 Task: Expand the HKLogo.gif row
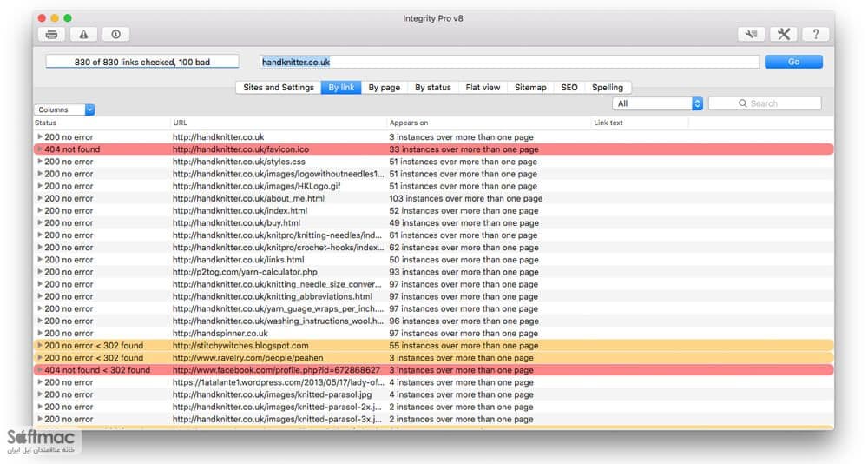[x=40, y=186]
